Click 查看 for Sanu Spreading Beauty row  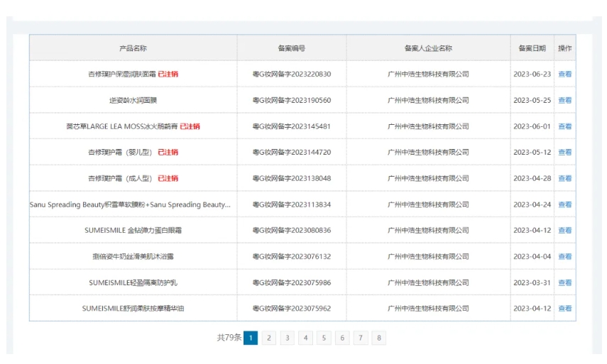pyautogui.click(x=565, y=204)
